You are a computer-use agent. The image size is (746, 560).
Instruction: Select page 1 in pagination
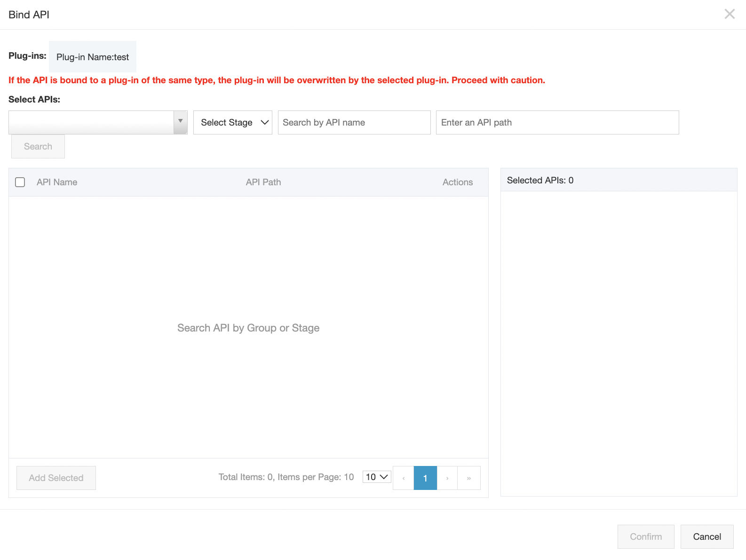(425, 478)
